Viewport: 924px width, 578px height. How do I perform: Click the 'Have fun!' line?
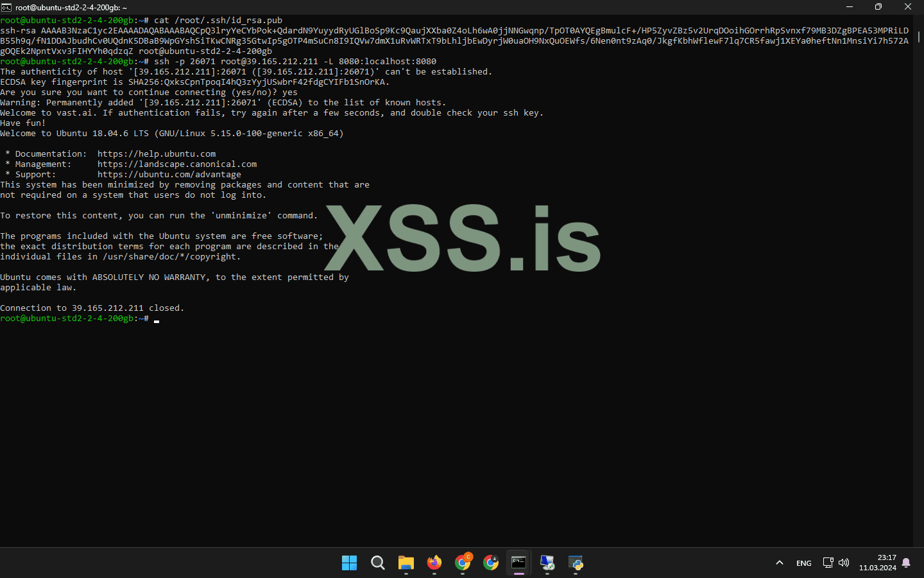(x=23, y=123)
